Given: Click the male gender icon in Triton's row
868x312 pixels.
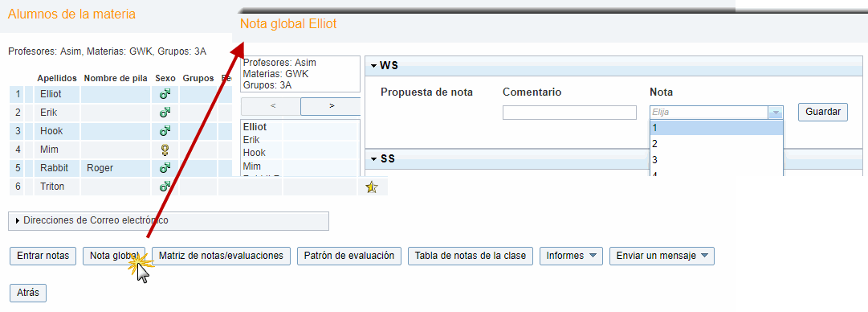Looking at the screenshot, I should [x=165, y=187].
